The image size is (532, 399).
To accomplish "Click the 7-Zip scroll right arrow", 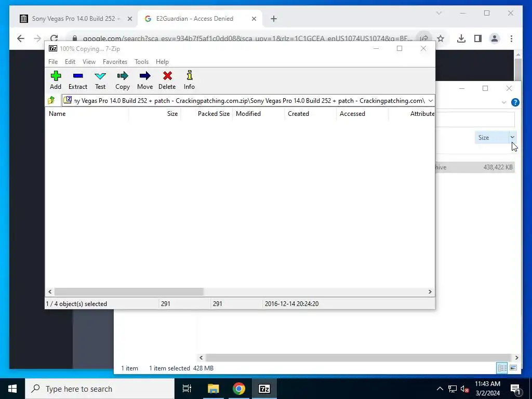I will [430, 292].
